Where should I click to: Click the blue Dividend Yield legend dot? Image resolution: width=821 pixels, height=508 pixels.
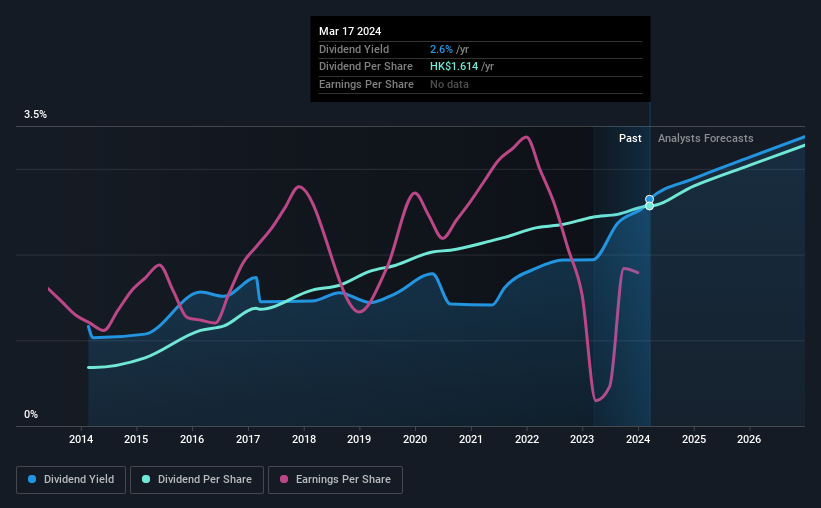click(32, 479)
